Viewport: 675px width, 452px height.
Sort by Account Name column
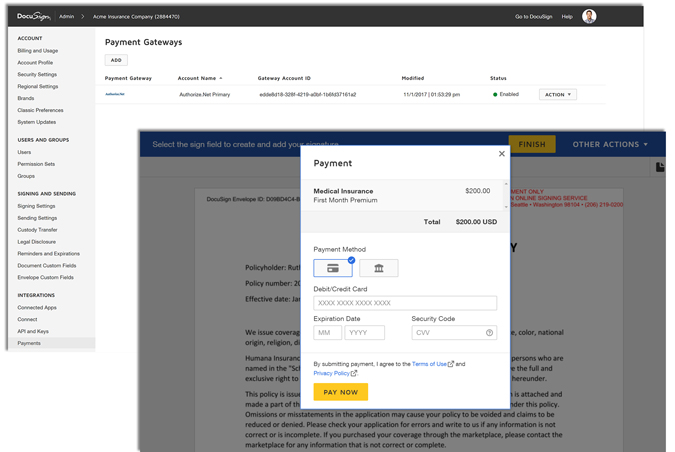click(x=200, y=78)
